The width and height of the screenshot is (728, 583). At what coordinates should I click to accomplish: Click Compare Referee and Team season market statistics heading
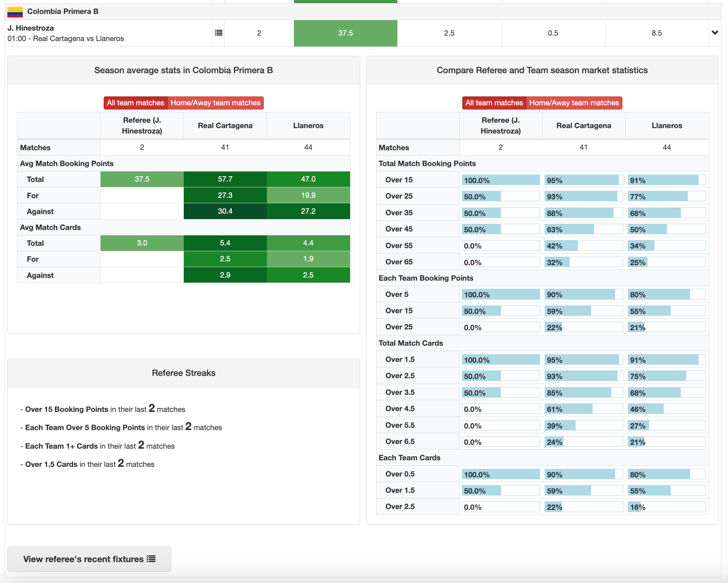(x=542, y=70)
